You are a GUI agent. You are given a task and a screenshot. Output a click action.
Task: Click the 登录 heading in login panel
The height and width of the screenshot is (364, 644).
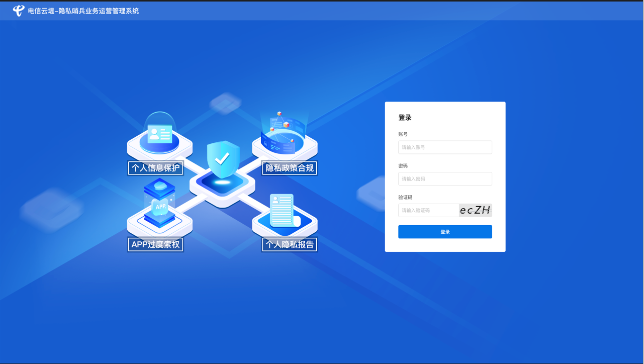tap(405, 118)
